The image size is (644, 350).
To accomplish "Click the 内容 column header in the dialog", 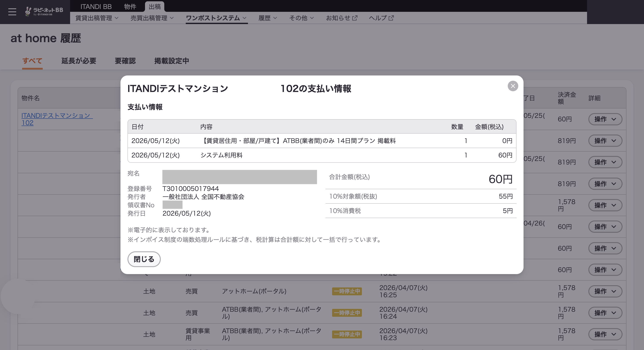I will [x=207, y=127].
